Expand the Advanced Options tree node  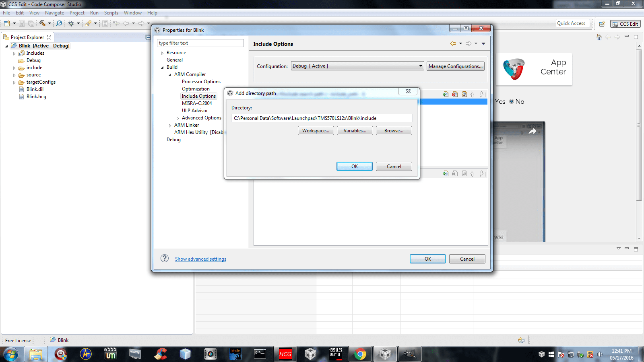click(178, 118)
